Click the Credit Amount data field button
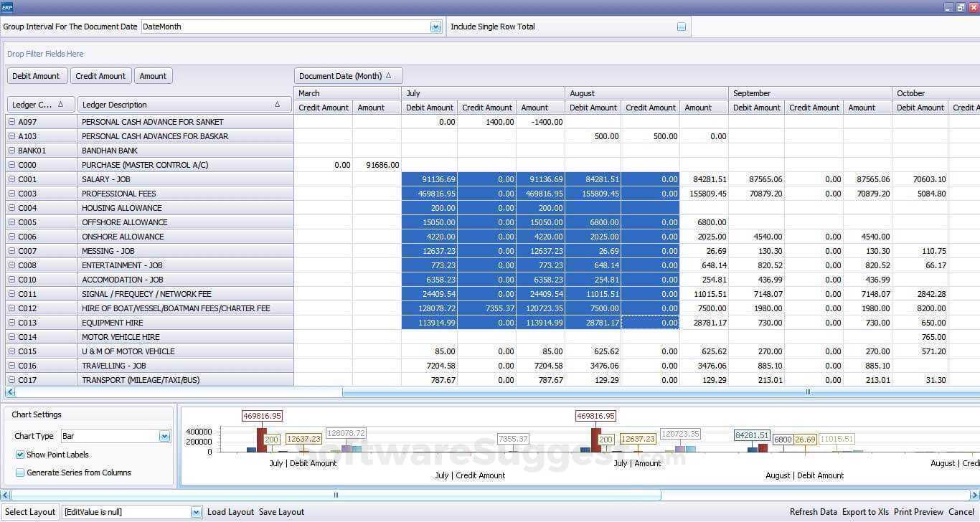The width and height of the screenshot is (980, 522). pos(100,76)
